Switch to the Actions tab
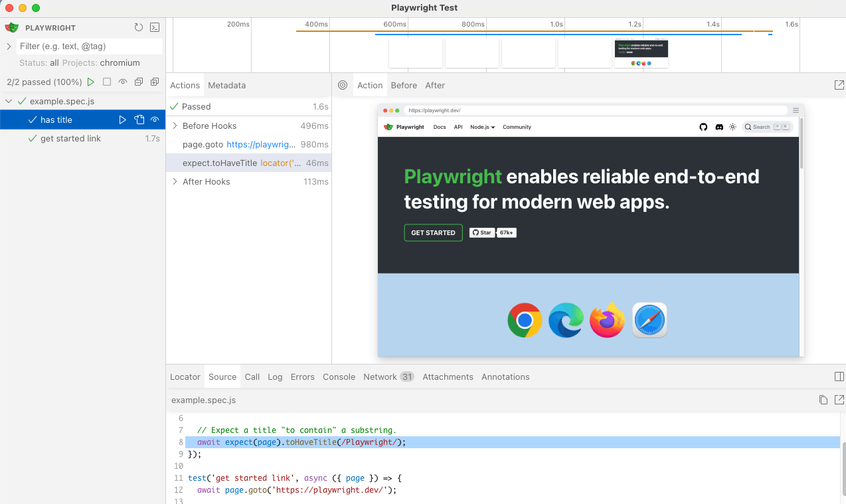Screen dimensions: 846x504 [x=185, y=86]
